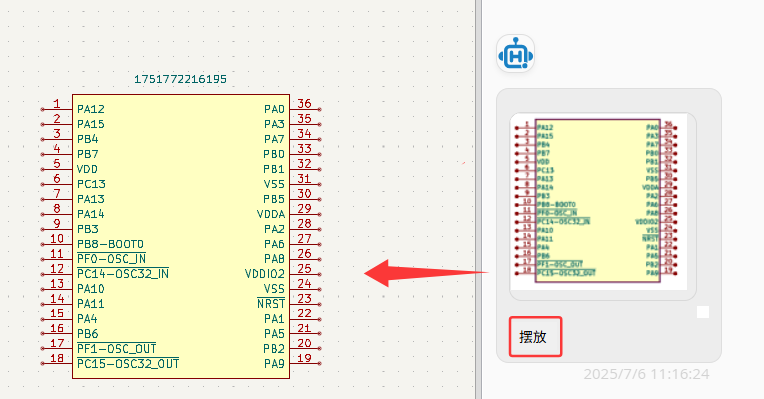Click the VDDA pin label

pyautogui.click(x=271, y=214)
